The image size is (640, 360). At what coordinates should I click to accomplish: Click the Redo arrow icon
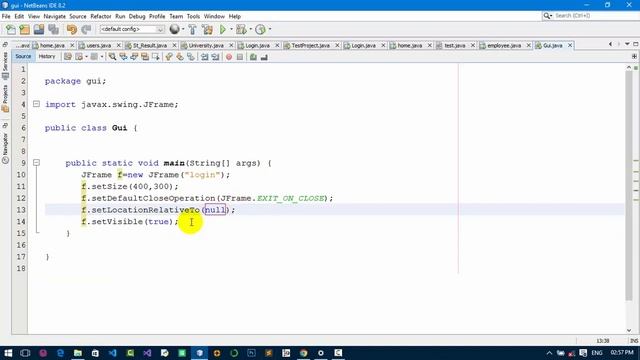click(86, 29)
